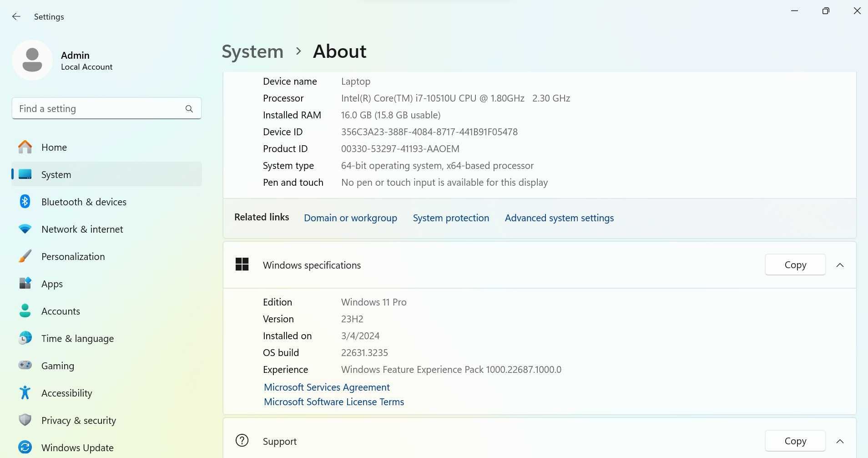Select the Product ID value text
Viewport: 868px width, 458px height.
click(x=400, y=149)
